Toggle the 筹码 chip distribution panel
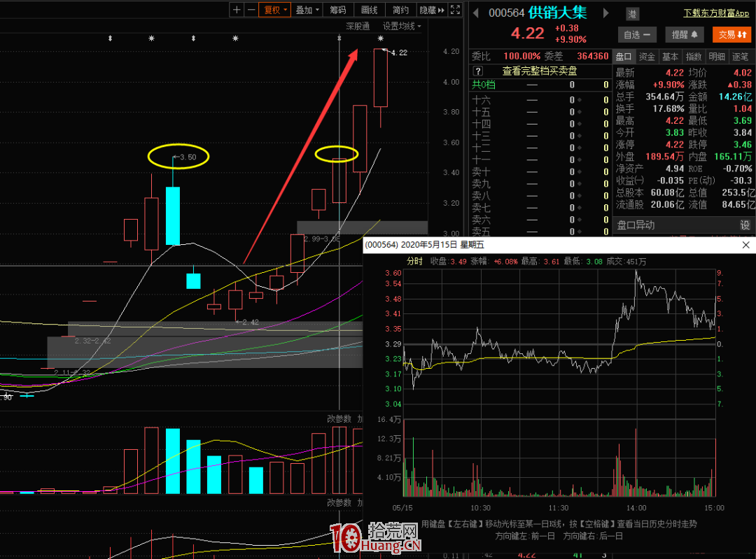The image size is (756, 559). 337,10
